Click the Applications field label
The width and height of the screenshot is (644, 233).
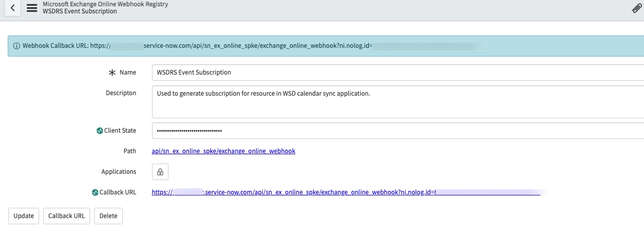(119, 172)
